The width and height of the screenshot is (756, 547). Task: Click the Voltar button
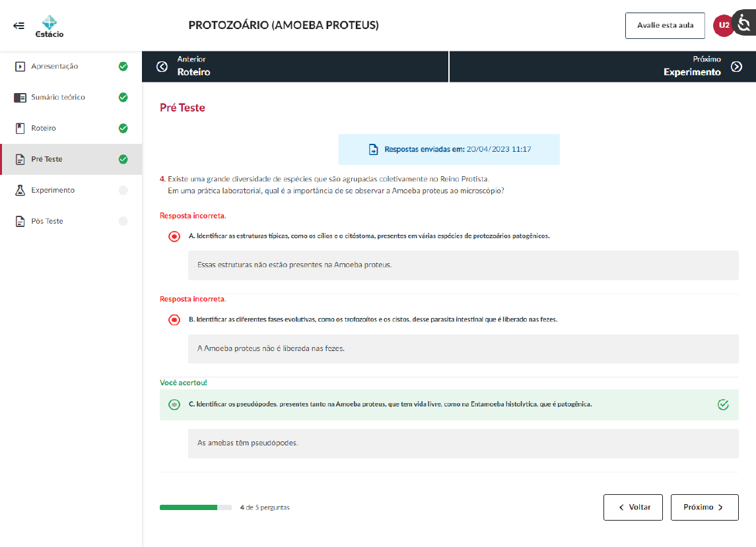(633, 507)
